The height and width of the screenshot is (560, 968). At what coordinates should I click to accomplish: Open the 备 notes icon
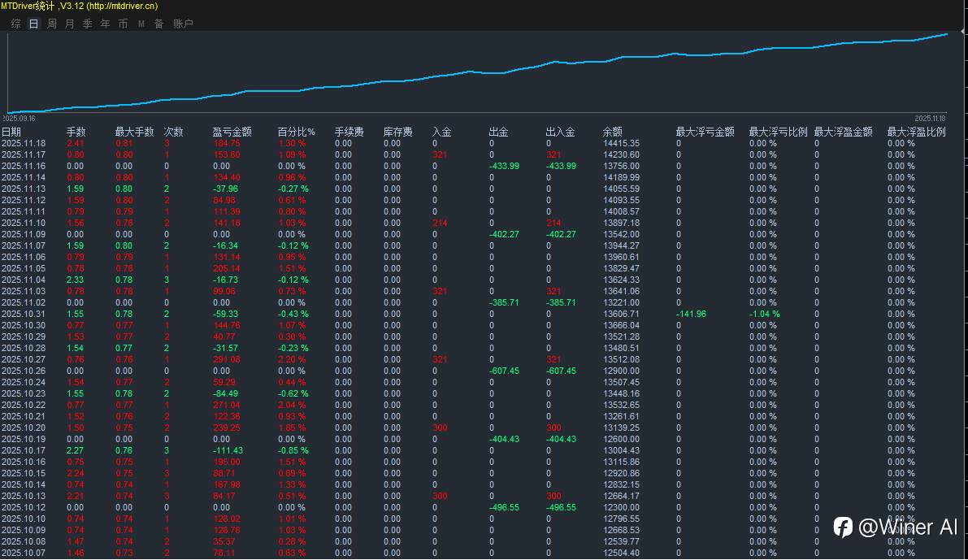pyautogui.click(x=158, y=24)
